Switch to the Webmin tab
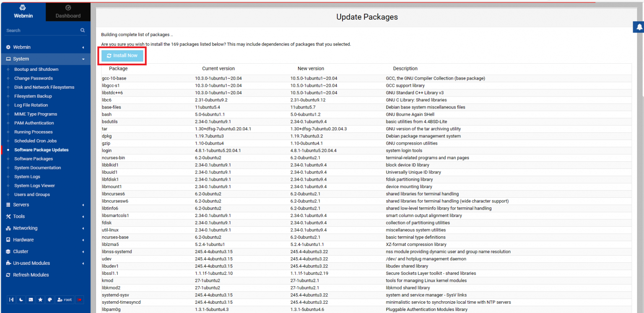Image resolution: width=644 pixels, height=313 pixels. click(x=23, y=11)
